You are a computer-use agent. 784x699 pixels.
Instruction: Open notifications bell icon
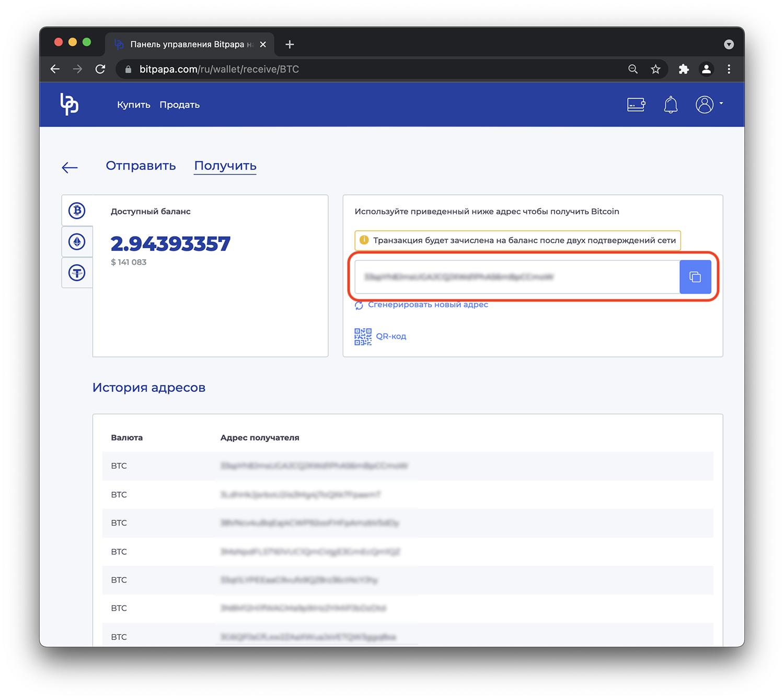click(671, 104)
